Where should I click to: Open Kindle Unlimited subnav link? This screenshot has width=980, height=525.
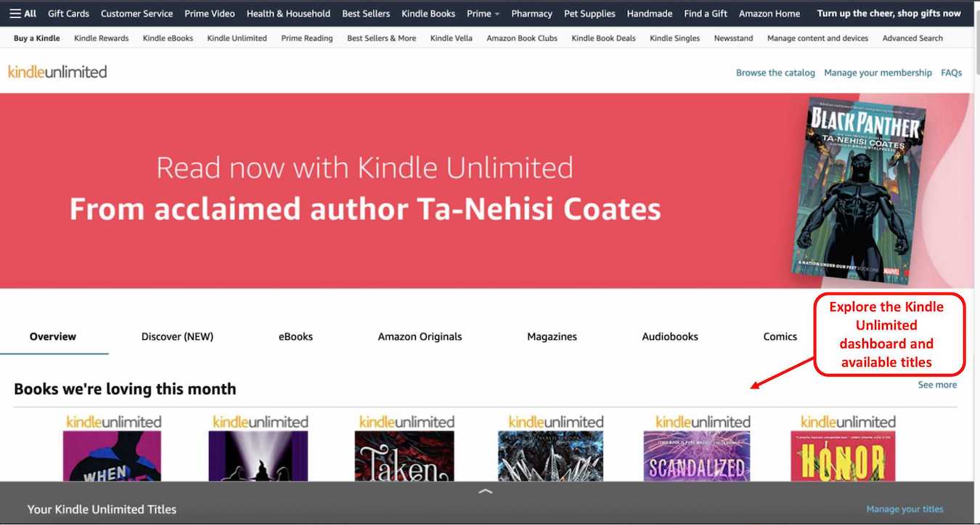(237, 38)
